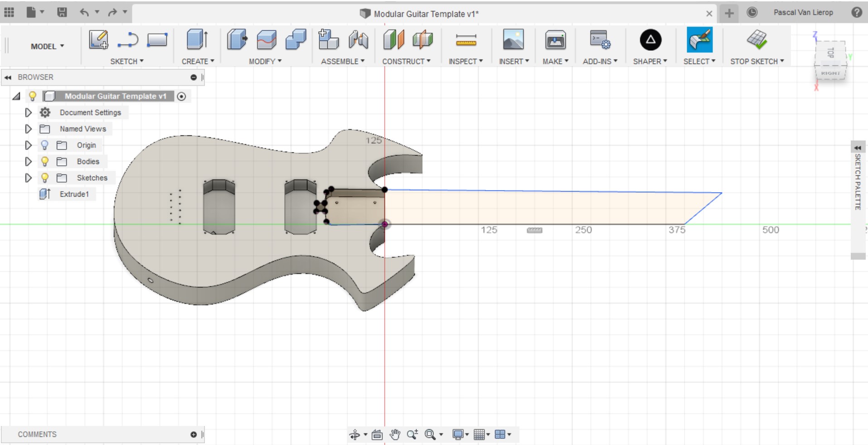Open the CONSTRUCT menu
The width and height of the screenshot is (868, 445).
pos(406,61)
